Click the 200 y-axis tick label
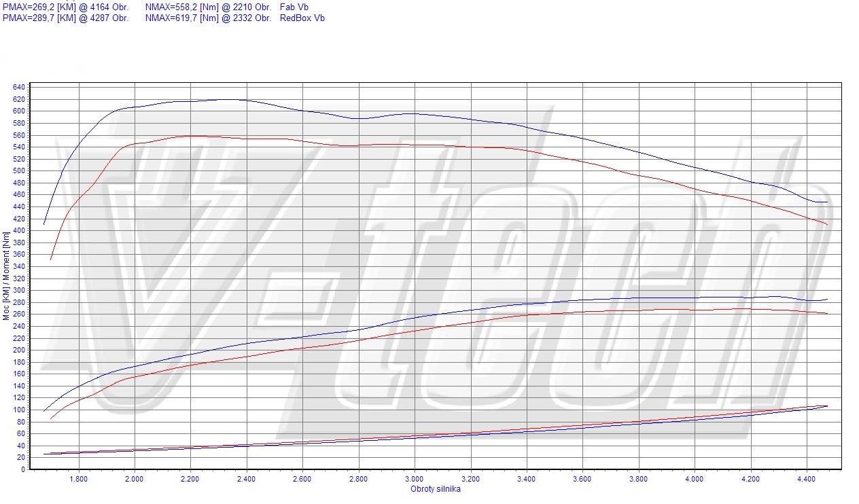 point(18,350)
